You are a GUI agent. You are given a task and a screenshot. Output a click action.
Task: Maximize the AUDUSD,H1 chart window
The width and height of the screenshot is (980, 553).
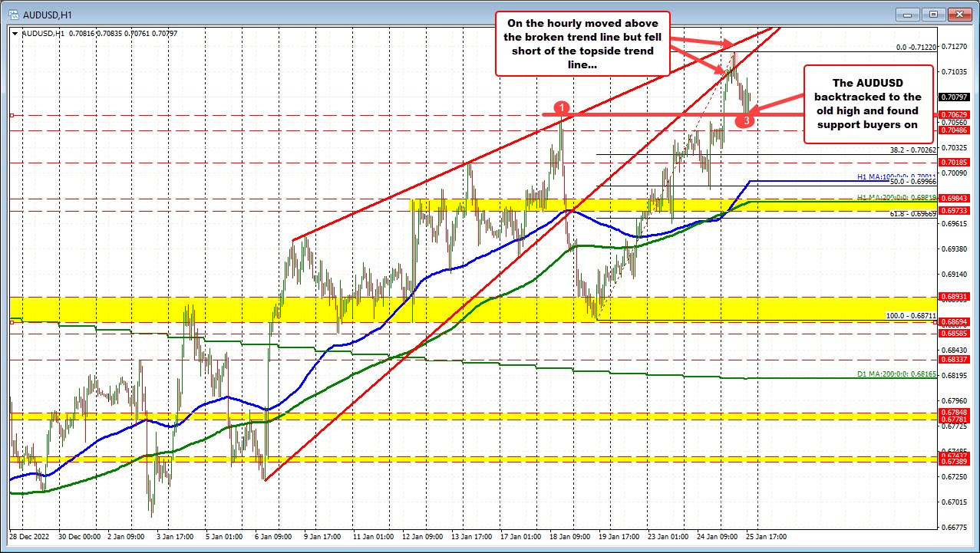click(934, 14)
